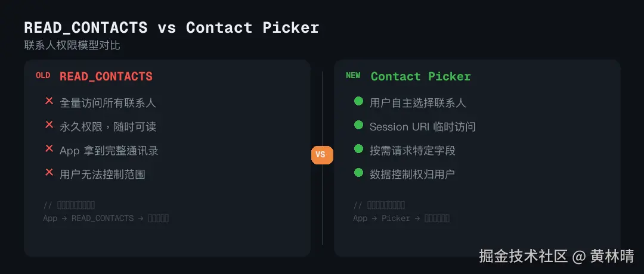Click the text 用户无法控制范围
Screen dimensions: 644x274
point(103,174)
